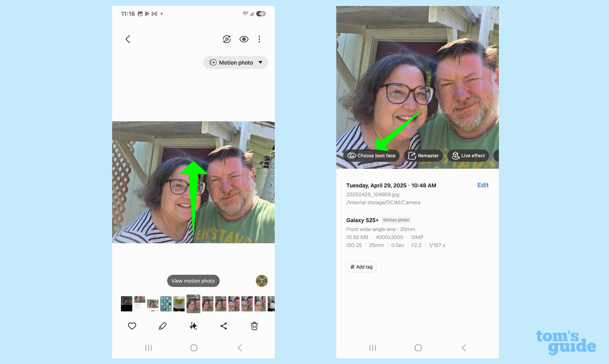Tap the AI sparkle stars icon
Image resolution: width=609 pixels, height=364 pixels.
coord(193,326)
